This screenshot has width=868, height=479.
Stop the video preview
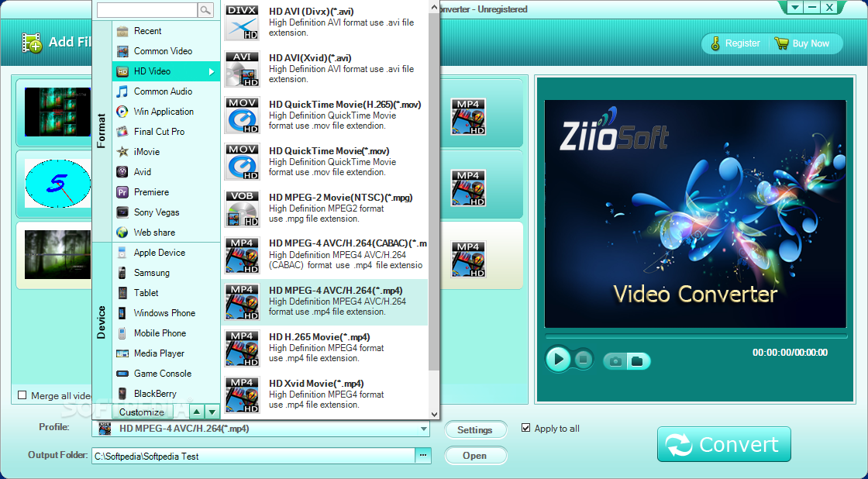pyautogui.click(x=583, y=360)
